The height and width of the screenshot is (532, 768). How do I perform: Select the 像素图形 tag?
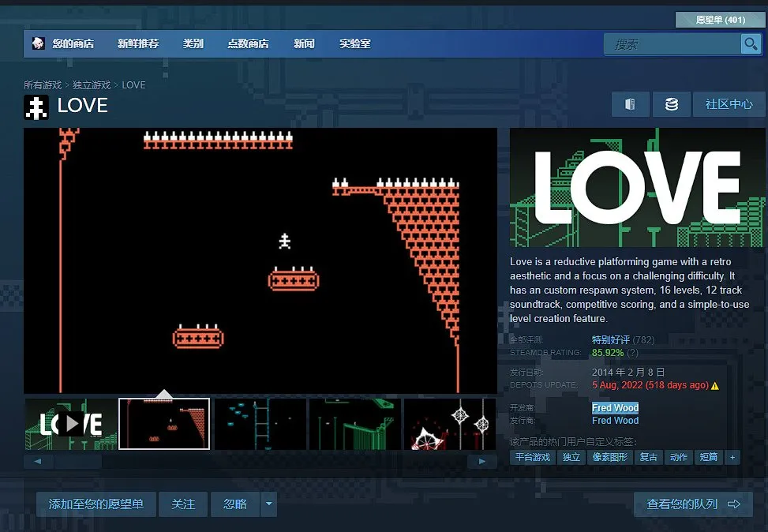click(610, 458)
